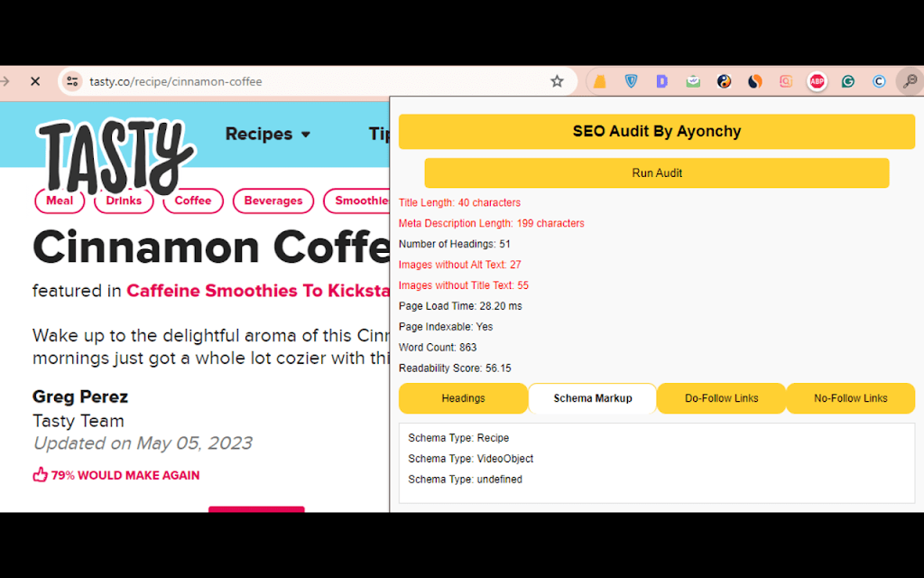Click the Beverages tag pill
Viewport: 924px width, 578px height.
click(x=273, y=200)
